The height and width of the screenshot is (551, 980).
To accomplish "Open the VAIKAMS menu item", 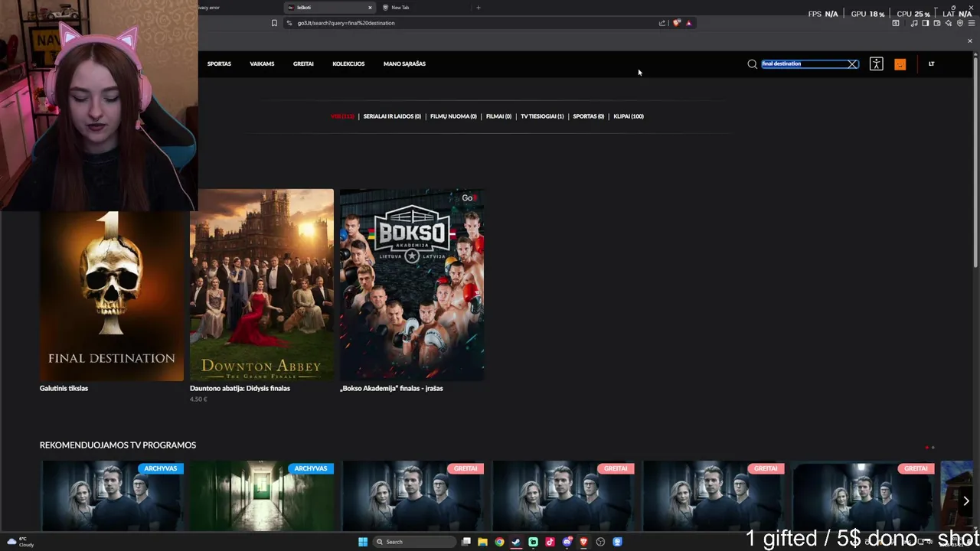I will pyautogui.click(x=262, y=64).
